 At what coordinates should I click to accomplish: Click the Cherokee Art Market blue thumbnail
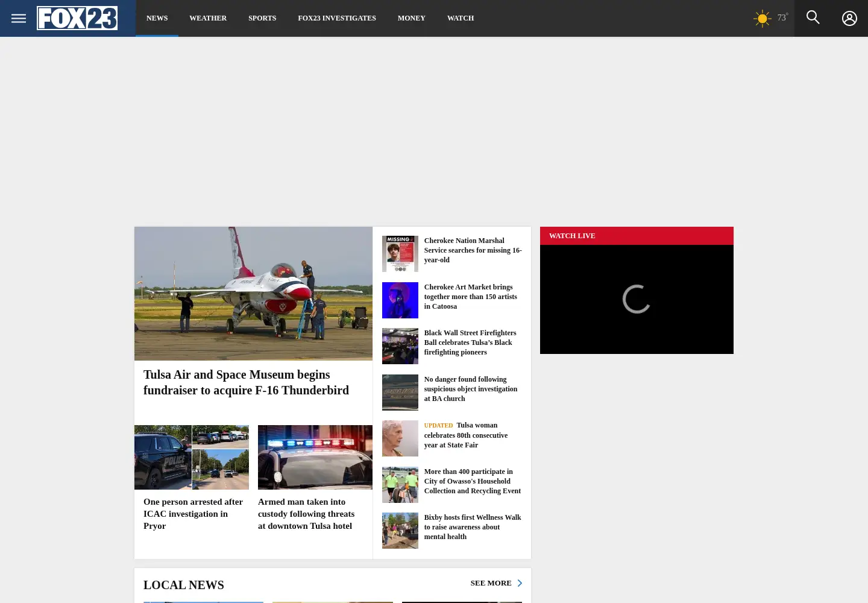(x=400, y=300)
